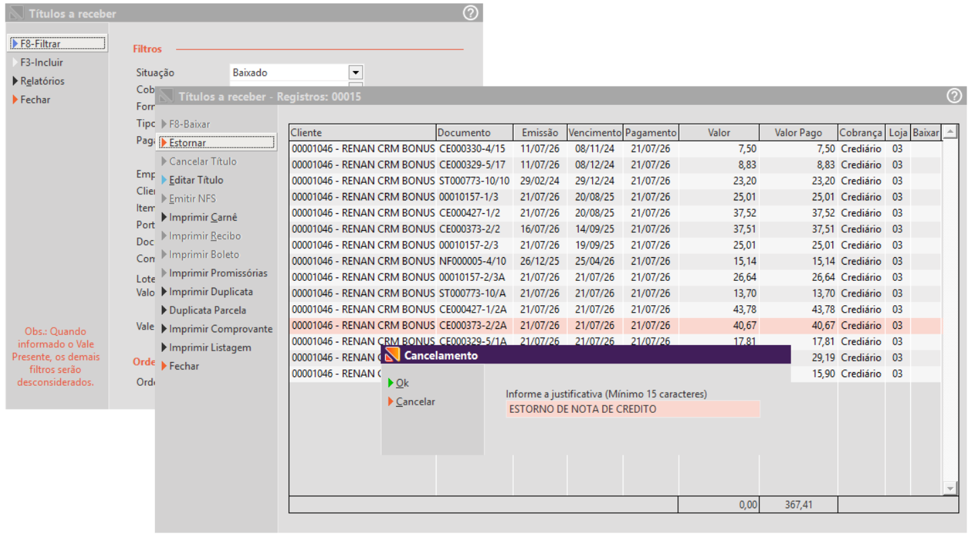Select document CE000427-1/2 cell
Viewport: 980px width, 536px height.
[x=474, y=213]
